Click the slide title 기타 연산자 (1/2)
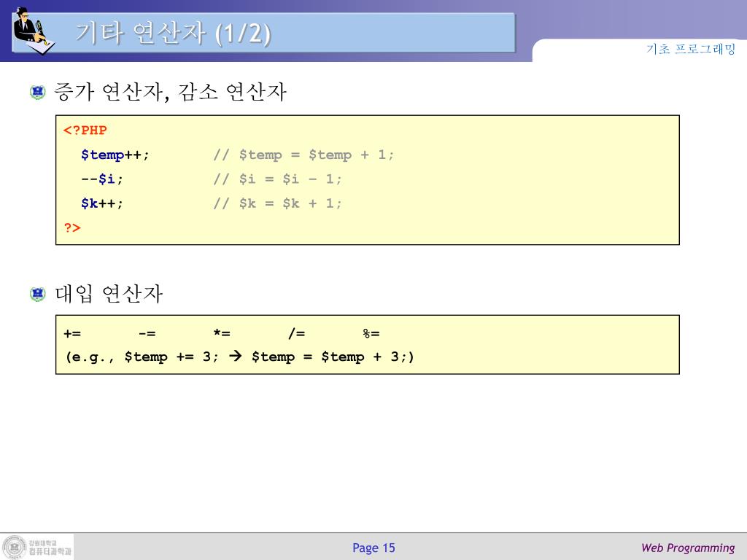Screen dimensions: 747x560 (x=174, y=34)
